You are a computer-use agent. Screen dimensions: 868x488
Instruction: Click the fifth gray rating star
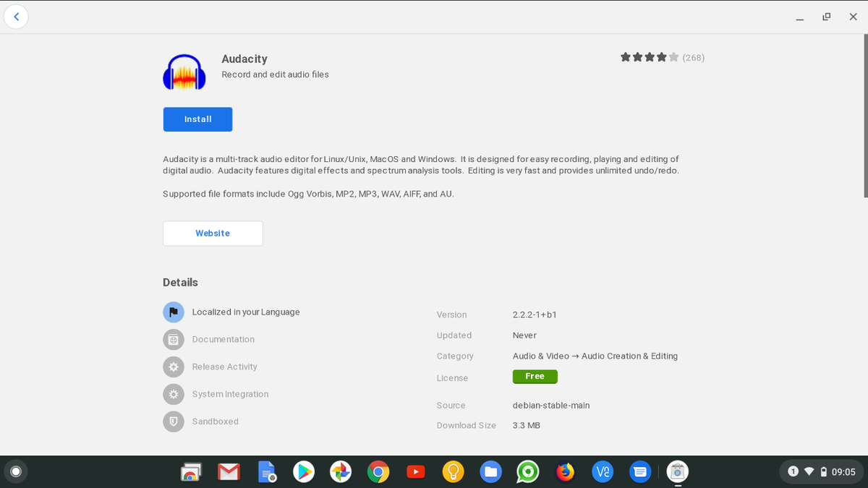(673, 56)
